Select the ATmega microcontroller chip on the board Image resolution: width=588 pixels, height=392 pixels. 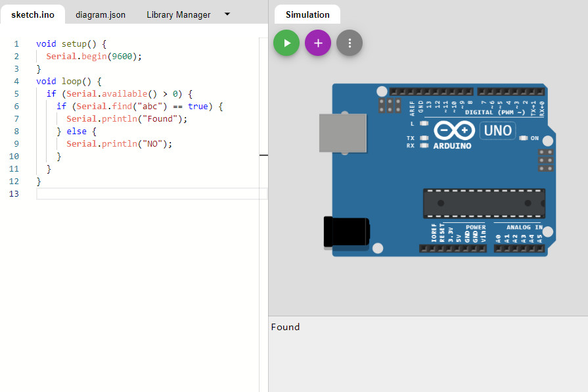(x=484, y=203)
